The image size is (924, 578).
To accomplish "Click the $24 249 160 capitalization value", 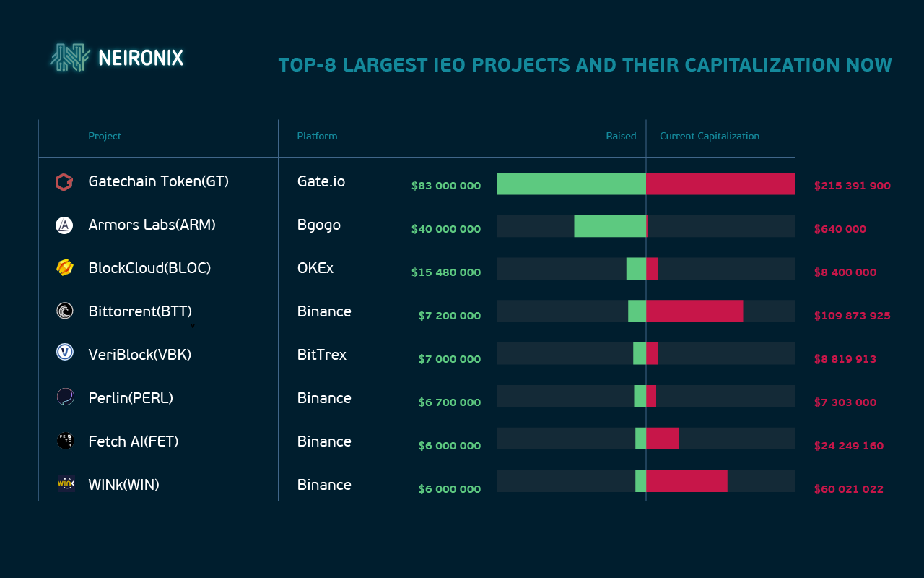I will (x=849, y=446).
